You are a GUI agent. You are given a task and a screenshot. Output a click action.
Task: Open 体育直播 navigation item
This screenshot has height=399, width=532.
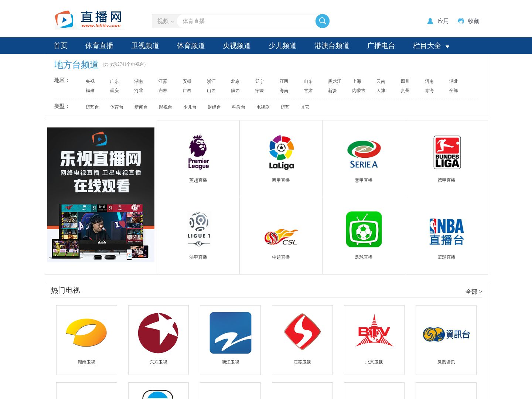click(x=99, y=45)
